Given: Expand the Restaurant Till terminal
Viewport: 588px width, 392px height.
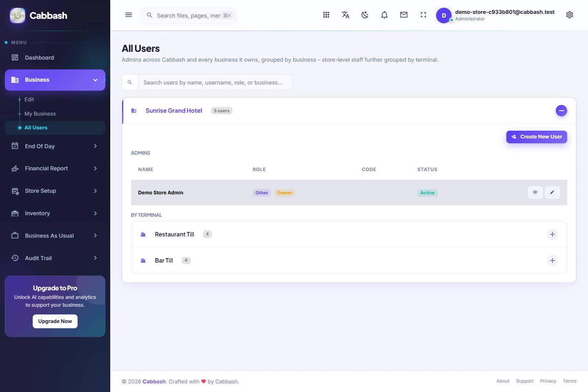Looking at the screenshot, I should (552, 234).
